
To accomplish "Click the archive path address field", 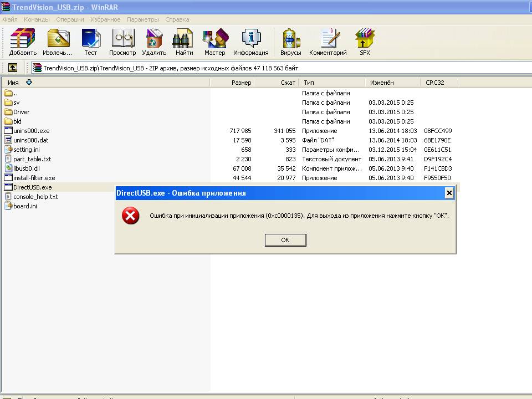I will pos(277,68).
